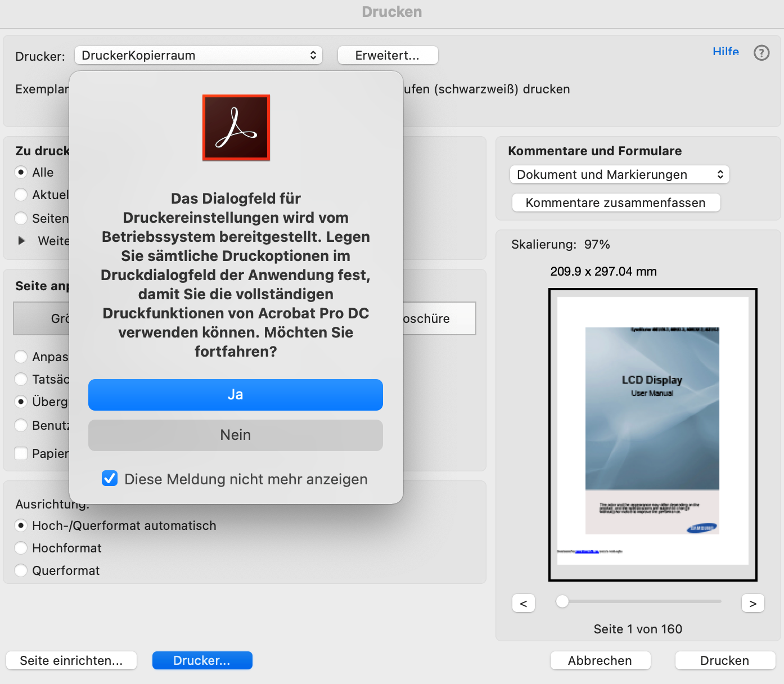The image size is (784, 684).
Task: Click the Seite einrichten... button
Action: 71,660
